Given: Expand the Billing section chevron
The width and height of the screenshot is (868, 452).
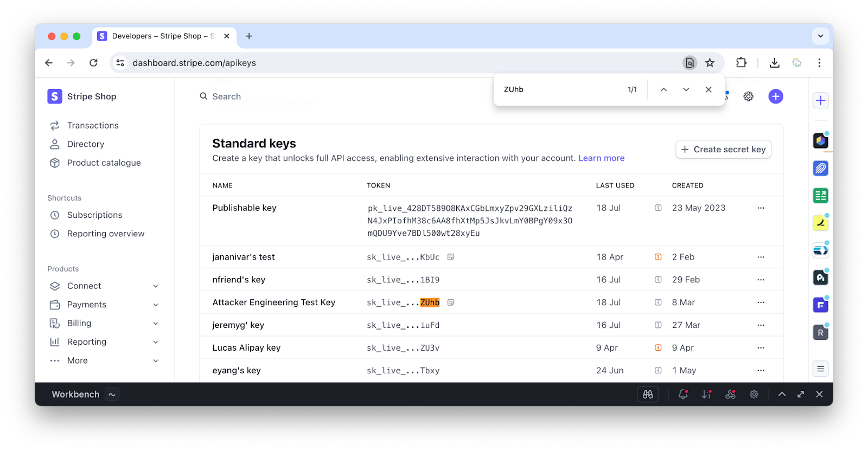Looking at the screenshot, I should 156,324.
